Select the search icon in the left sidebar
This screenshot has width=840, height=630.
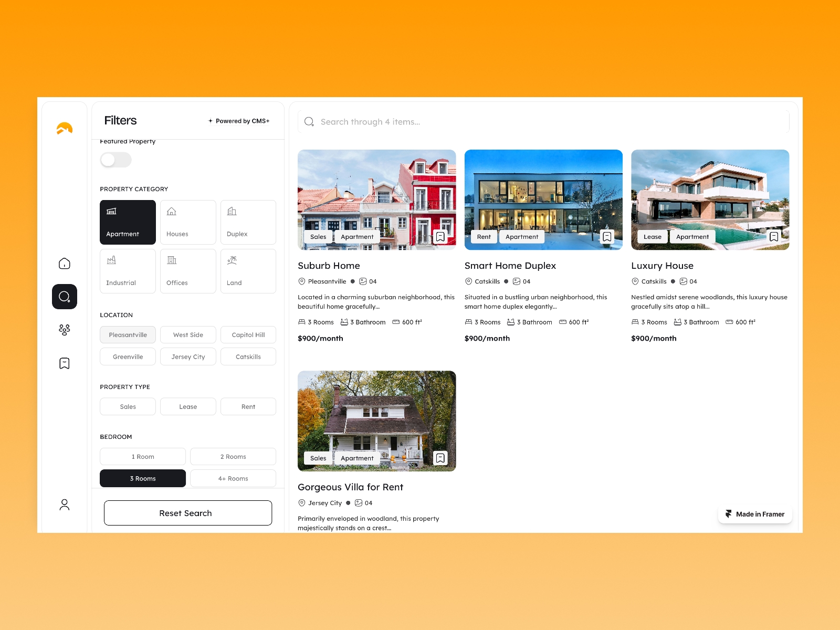(64, 296)
